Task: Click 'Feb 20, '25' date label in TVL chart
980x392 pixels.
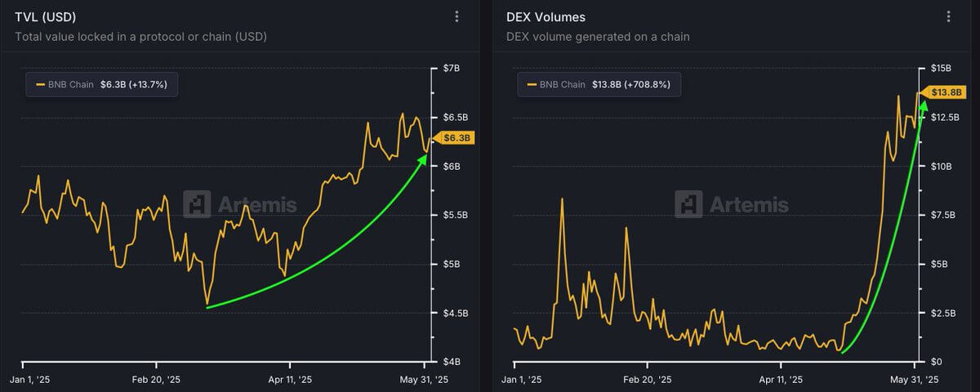Action: pos(155,380)
